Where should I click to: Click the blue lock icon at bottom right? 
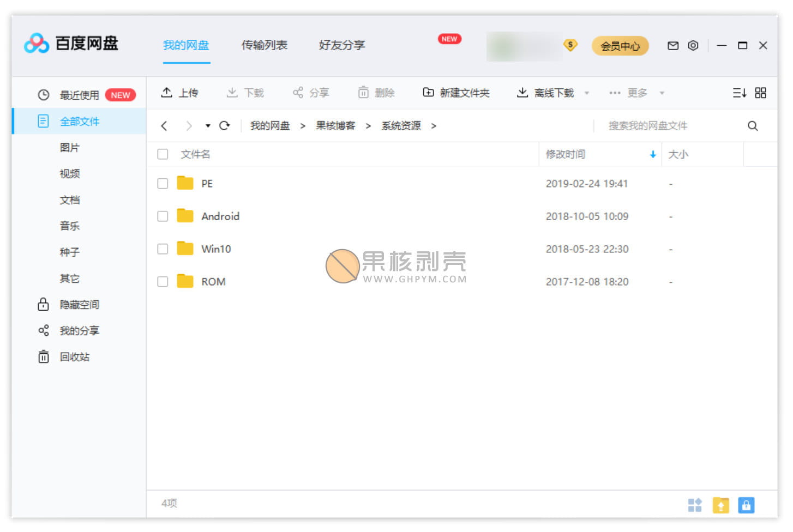(x=746, y=505)
